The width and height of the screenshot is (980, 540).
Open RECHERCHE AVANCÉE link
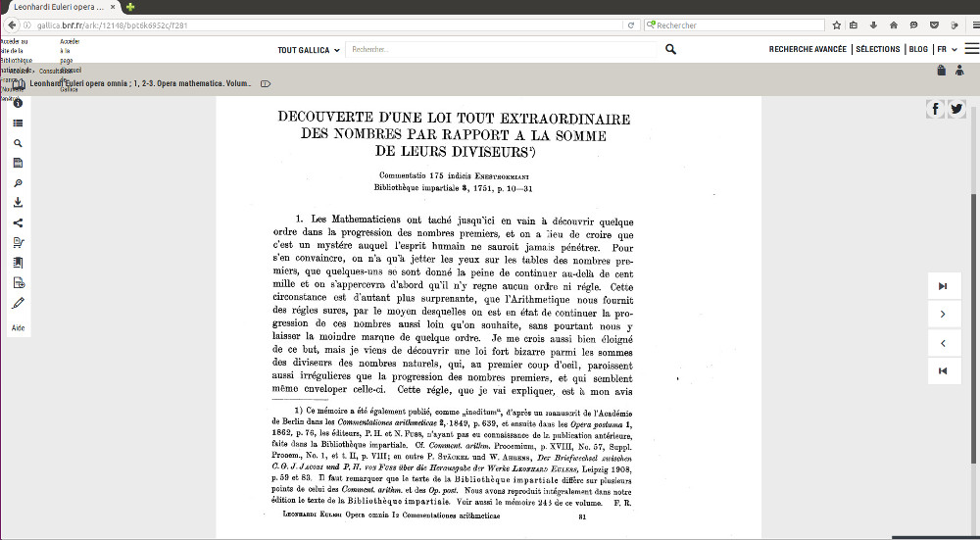[x=808, y=49]
